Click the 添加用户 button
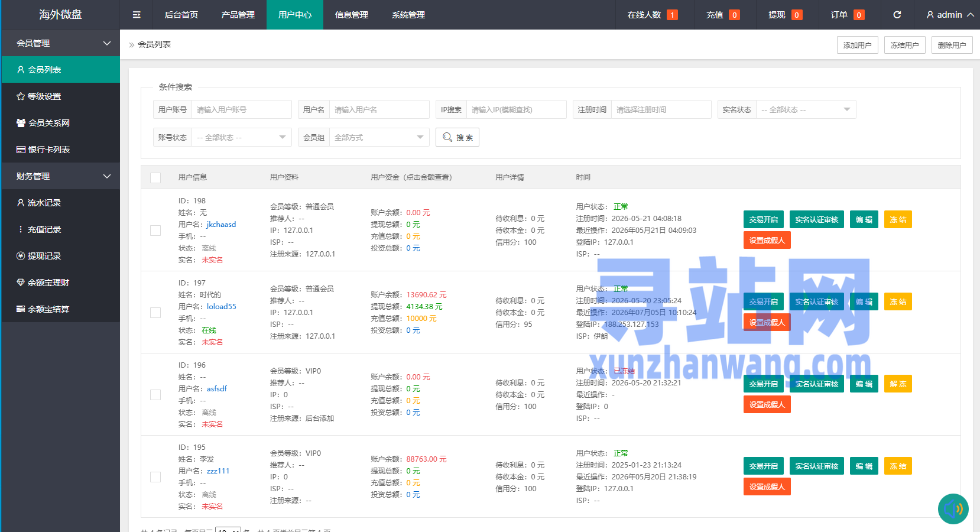The width and height of the screenshot is (980, 532). [857, 45]
